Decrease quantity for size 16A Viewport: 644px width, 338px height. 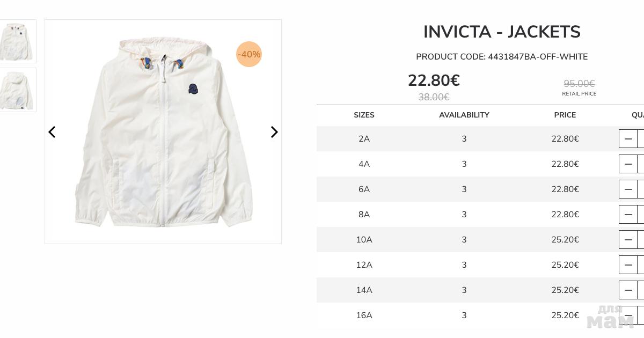coord(628,315)
